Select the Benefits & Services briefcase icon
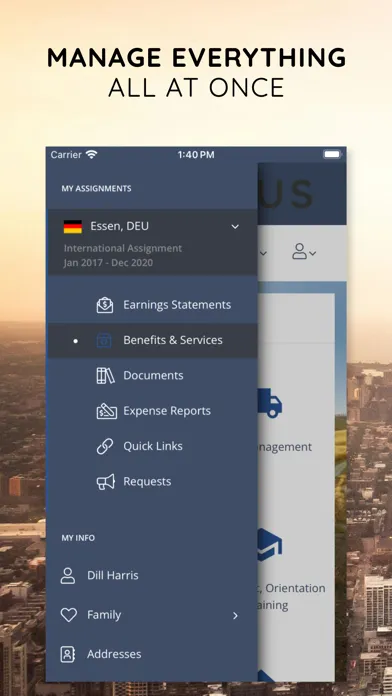392x696 pixels. (x=104, y=340)
